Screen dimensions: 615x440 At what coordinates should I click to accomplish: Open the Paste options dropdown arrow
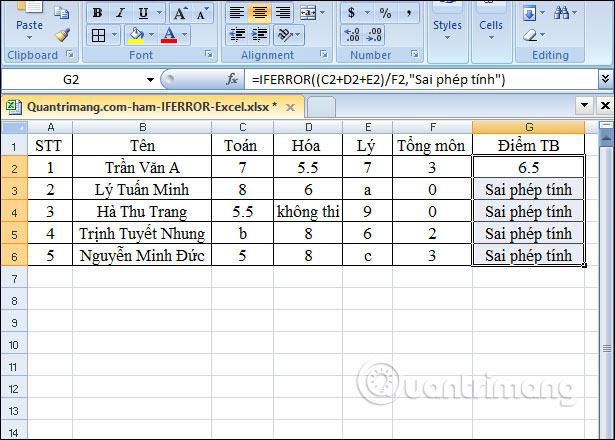pyautogui.click(x=29, y=38)
